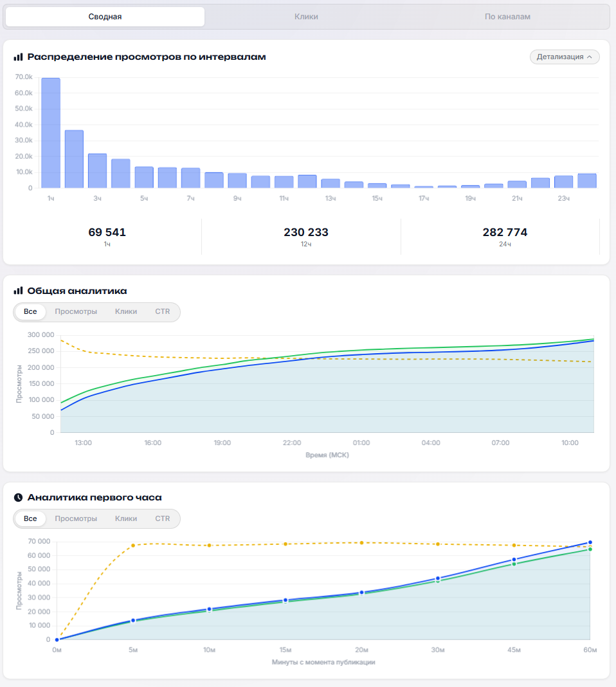The height and width of the screenshot is (687, 616).
Task: Click clock icon beside Аналитика первого часа
Action: [x=18, y=497]
